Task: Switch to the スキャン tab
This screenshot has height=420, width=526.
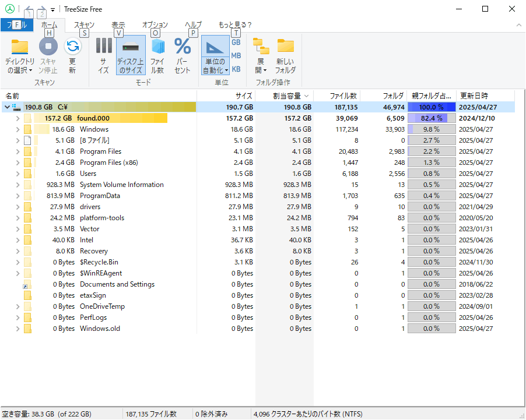Action: pos(84,25)
